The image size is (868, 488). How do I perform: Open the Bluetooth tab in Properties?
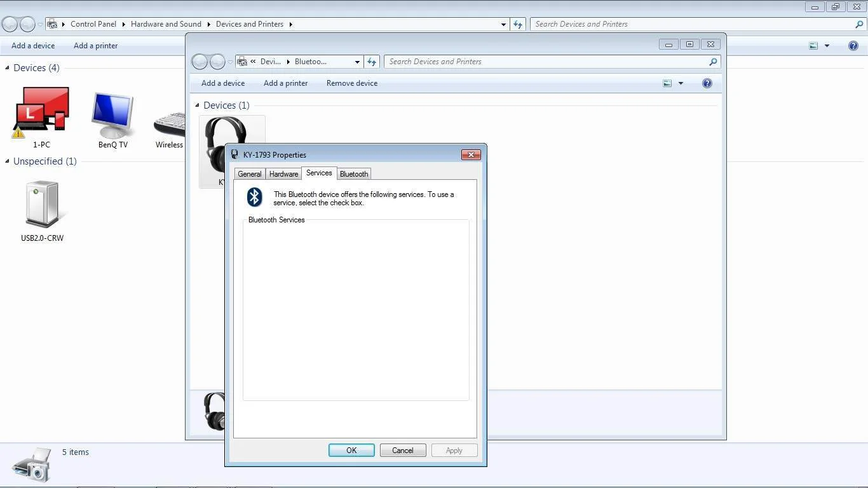(x=353, y=174)
